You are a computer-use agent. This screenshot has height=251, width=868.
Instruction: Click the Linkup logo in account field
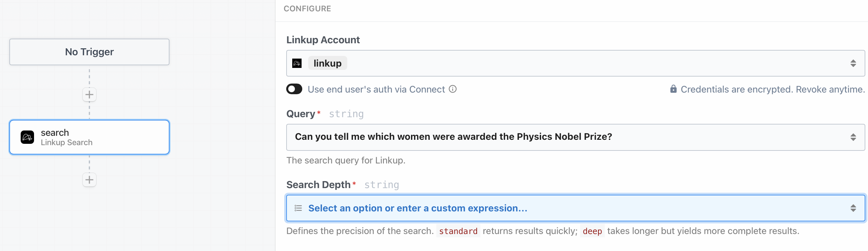pyautogui.click(x=297, y=63)
